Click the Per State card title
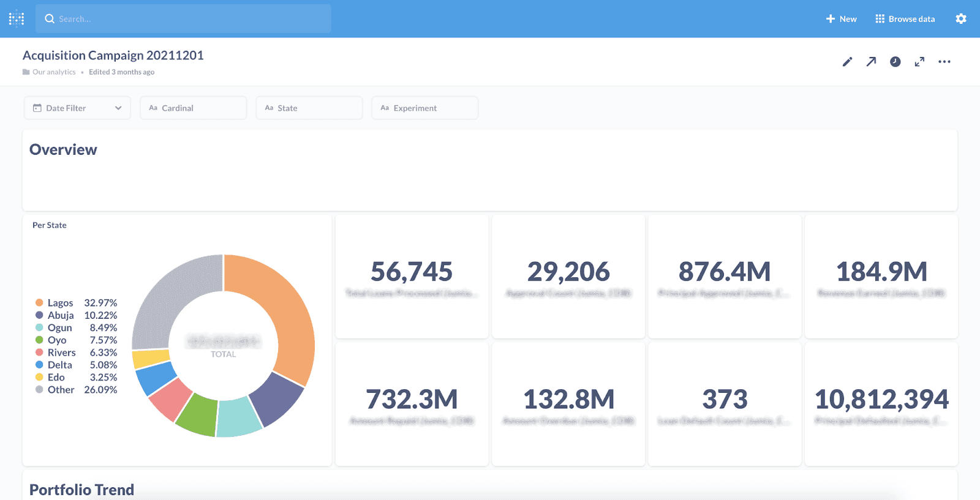The height and width of the screenshot is (500, 980). pos(50,225)
